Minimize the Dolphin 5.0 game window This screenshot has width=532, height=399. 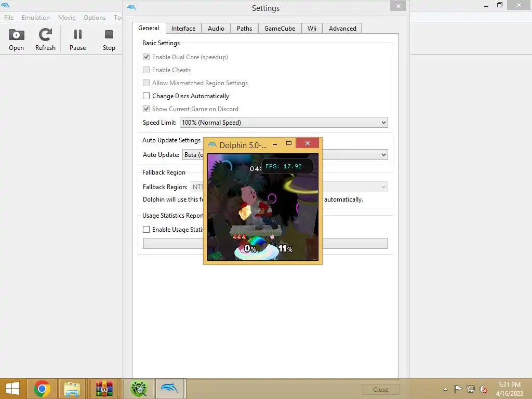tap(275, 144)
